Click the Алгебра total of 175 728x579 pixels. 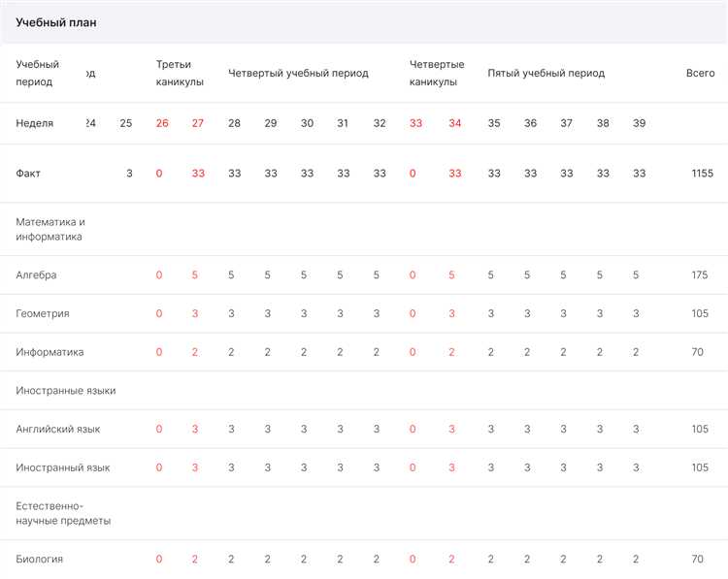[x=699, y=275]
